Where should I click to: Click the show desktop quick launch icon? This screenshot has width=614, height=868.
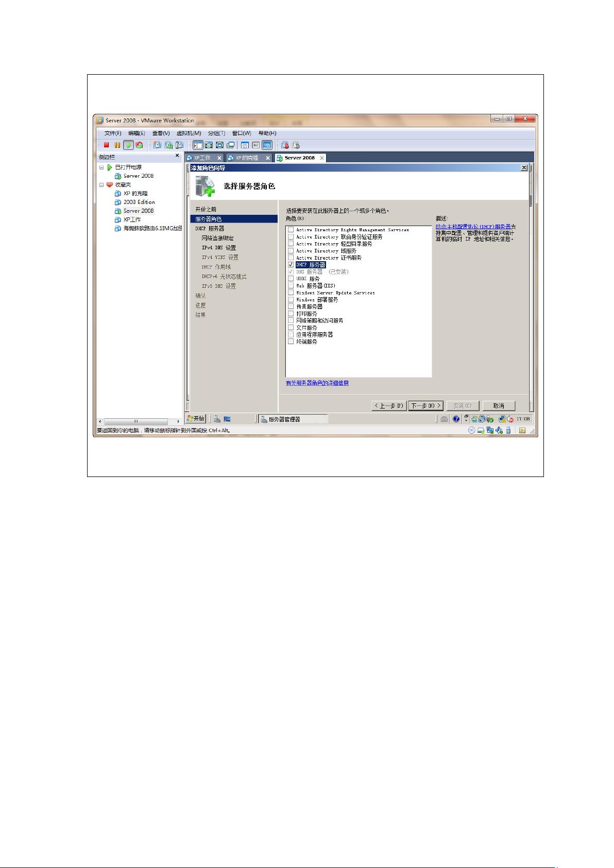coord(227,419)
